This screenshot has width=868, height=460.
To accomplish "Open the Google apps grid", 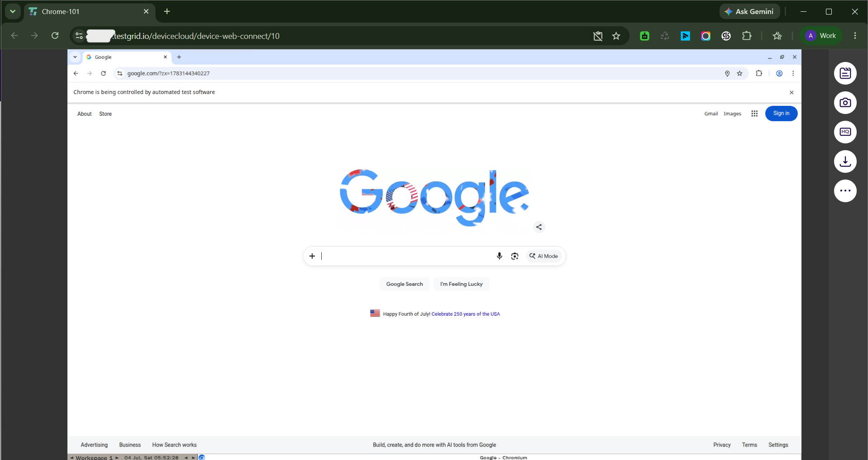I will coord(754,114).
